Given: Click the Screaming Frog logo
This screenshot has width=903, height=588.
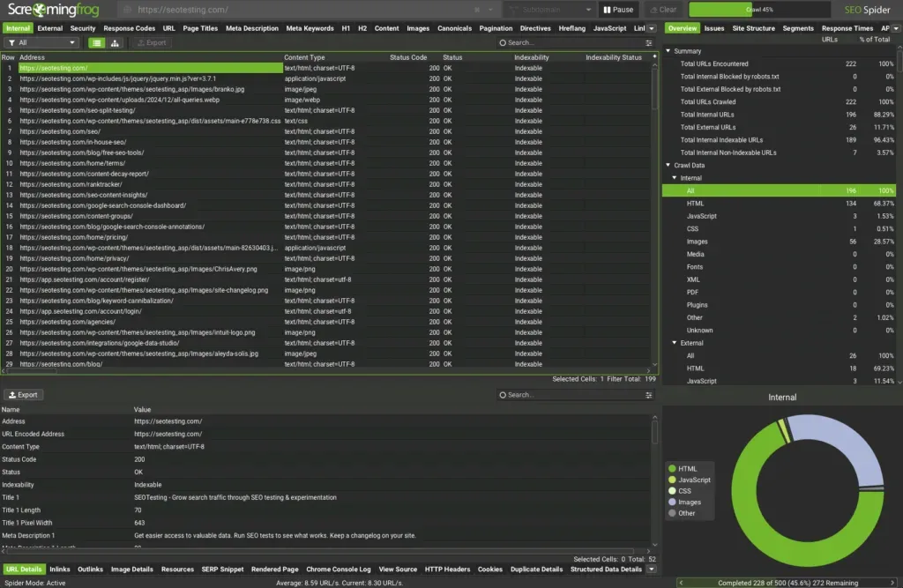Looking at the screenshot, I should click(53, 10).
